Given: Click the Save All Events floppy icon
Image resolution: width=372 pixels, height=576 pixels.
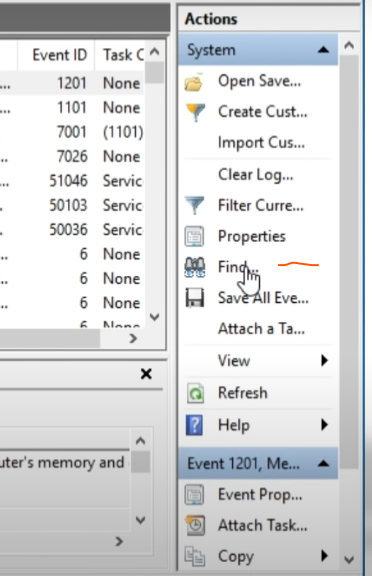Looking at the screenshot, I should click(x=194, y=298).
